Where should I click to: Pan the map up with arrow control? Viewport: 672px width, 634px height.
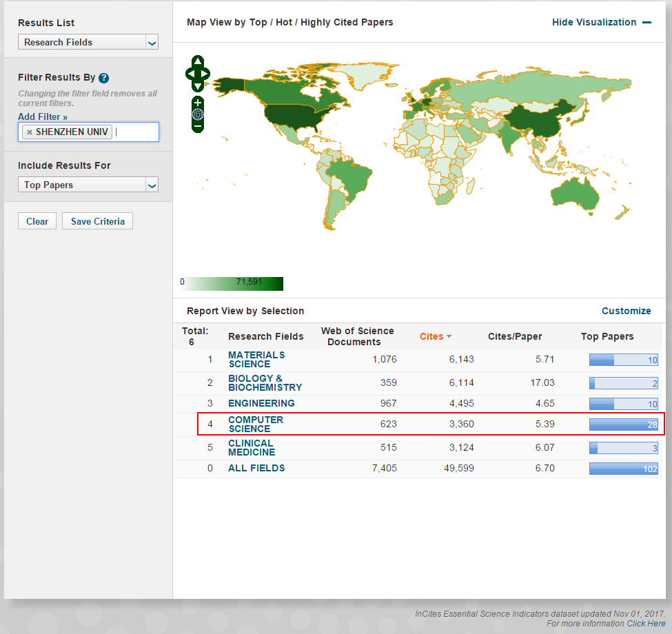[198, 61]
